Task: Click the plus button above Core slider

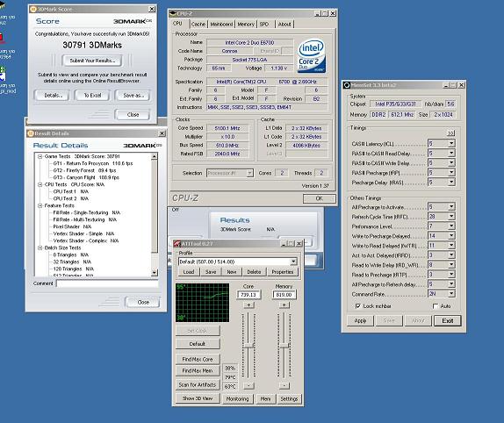Action: point(248,305)
